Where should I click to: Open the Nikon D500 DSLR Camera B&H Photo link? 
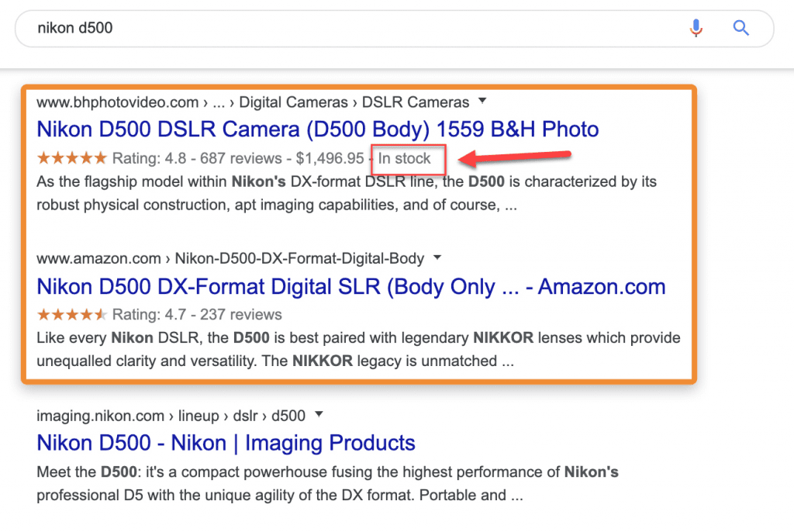(x=317, y=130)
